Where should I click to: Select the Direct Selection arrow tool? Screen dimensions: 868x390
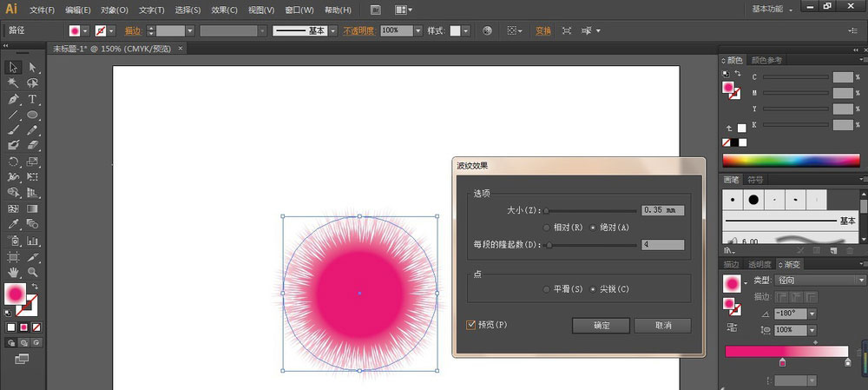(x=32, y=67)
